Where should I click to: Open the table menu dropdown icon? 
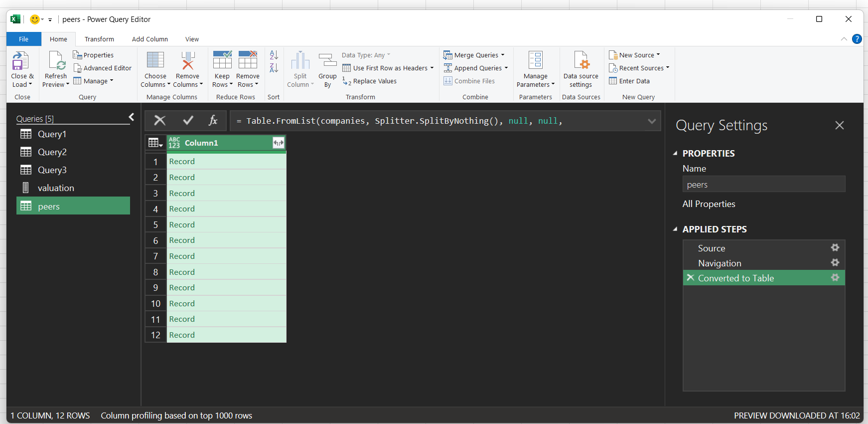155,143
